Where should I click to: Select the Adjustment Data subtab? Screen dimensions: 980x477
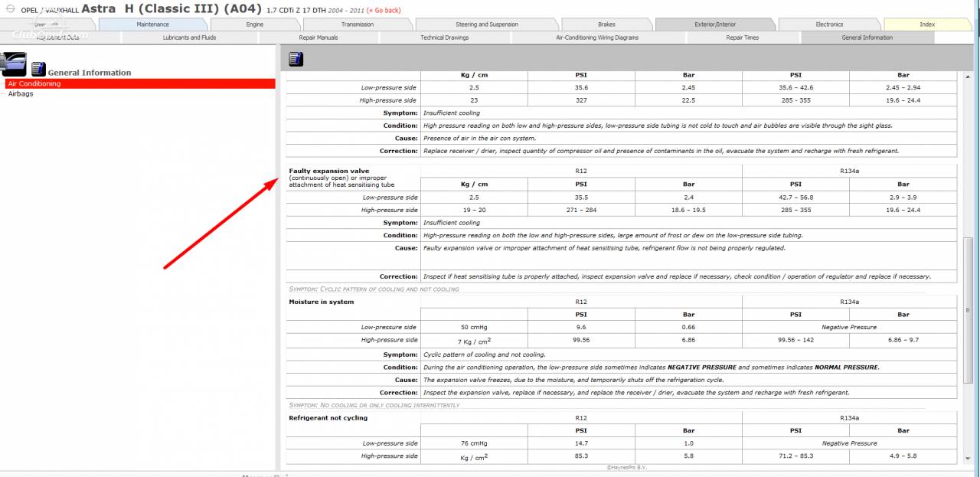(x=58, y=38)
